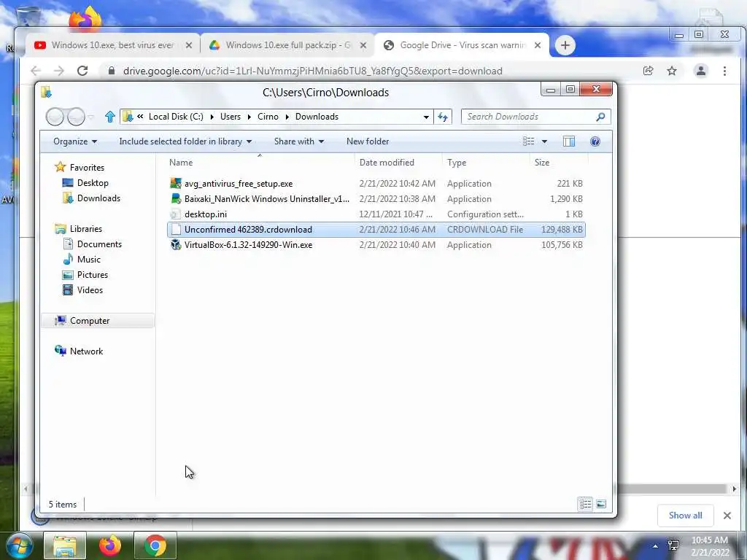Viewport: 747px width, 560px height.
Task: Open Videos library
Action: tap(90, 290)
